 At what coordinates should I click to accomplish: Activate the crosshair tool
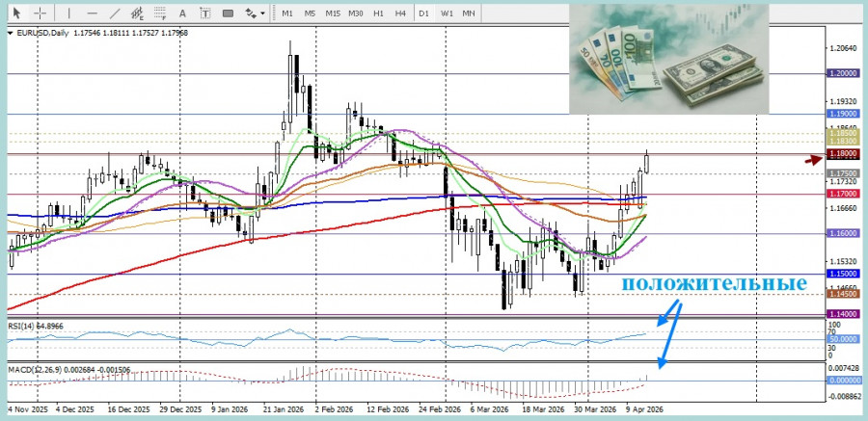[x=41, y=13]
